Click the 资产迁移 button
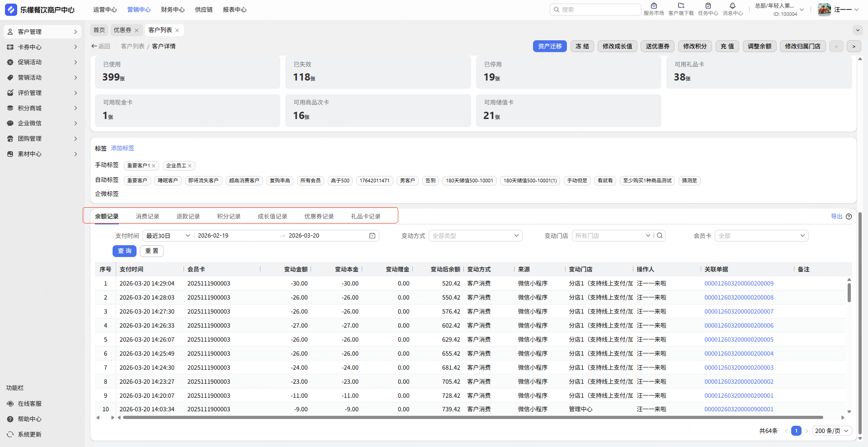868x447 pixels. tap(550, 46)
